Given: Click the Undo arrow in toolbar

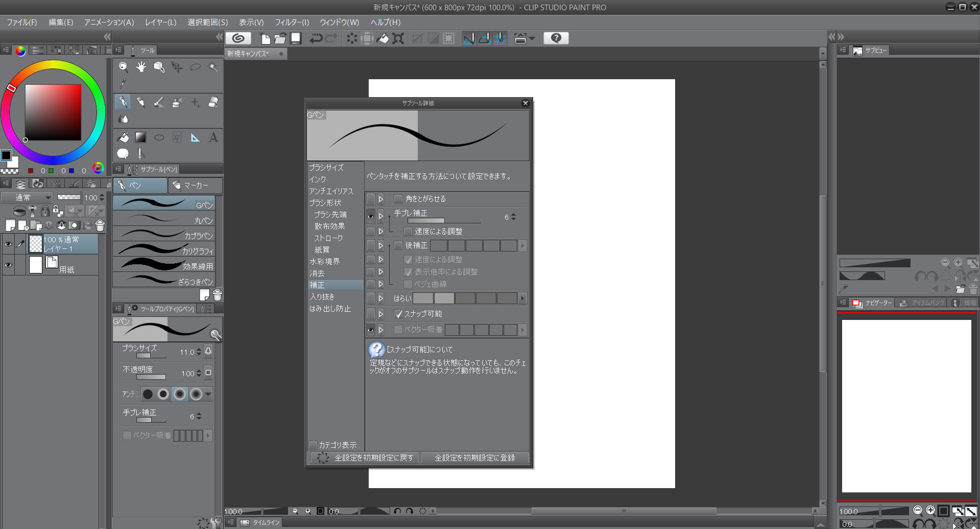Looking at the screenshot, I should pos(316,38).
